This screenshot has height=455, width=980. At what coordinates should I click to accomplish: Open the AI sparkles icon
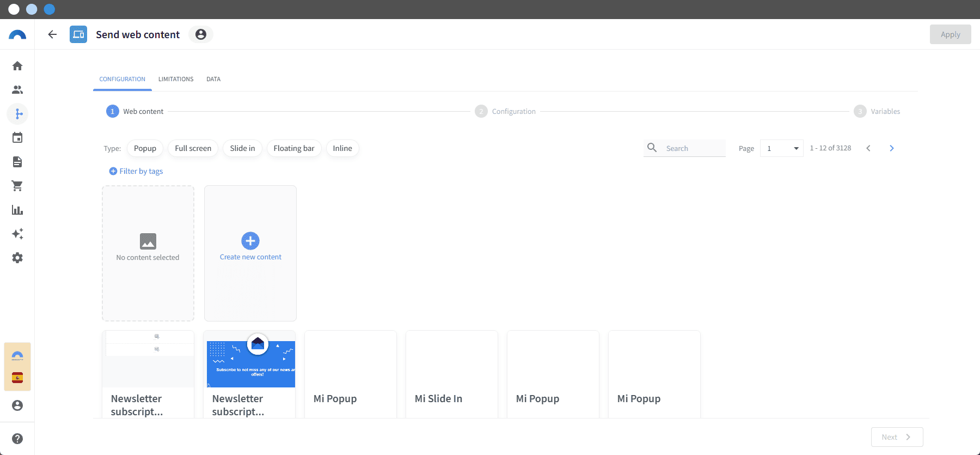[x=17, y=234]
